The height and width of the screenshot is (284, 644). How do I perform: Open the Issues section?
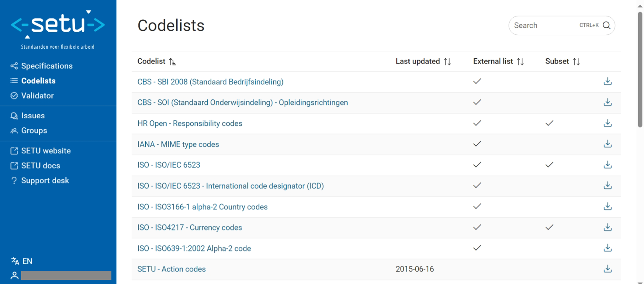pyautogui.click(x=27, y=115)
